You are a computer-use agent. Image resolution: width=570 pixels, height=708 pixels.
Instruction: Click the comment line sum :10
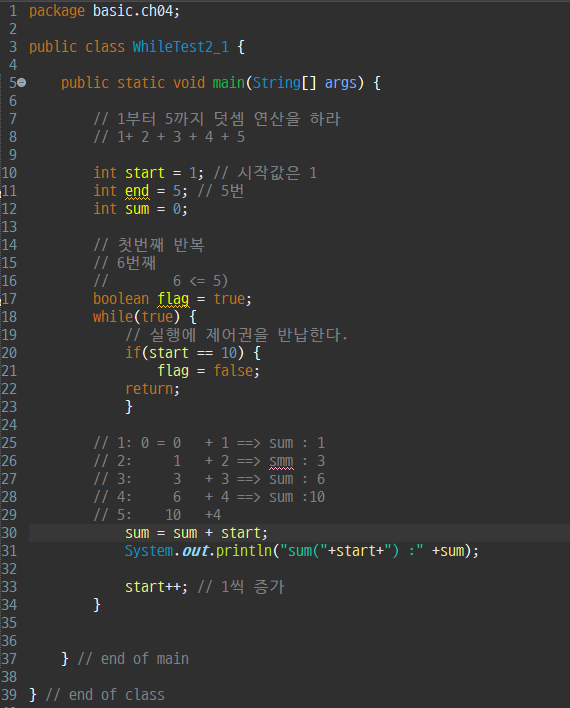click(x=209, y=497)
